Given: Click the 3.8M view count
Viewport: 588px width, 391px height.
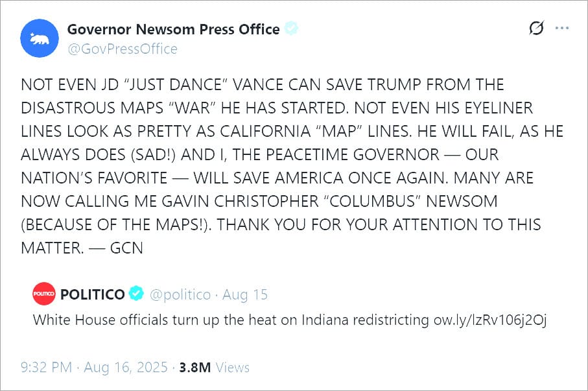Looking at the screenshot, I should click(194, 368).
